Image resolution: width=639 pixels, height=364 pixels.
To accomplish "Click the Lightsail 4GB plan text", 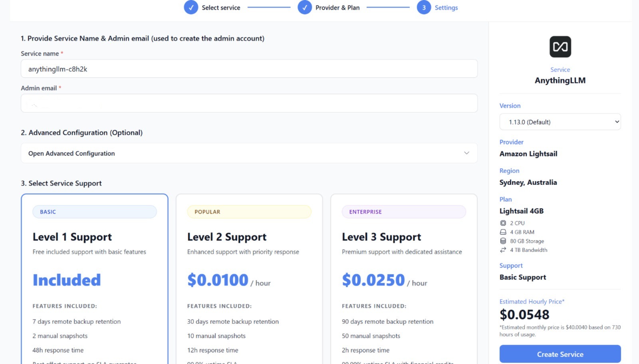I will point(522,211).
